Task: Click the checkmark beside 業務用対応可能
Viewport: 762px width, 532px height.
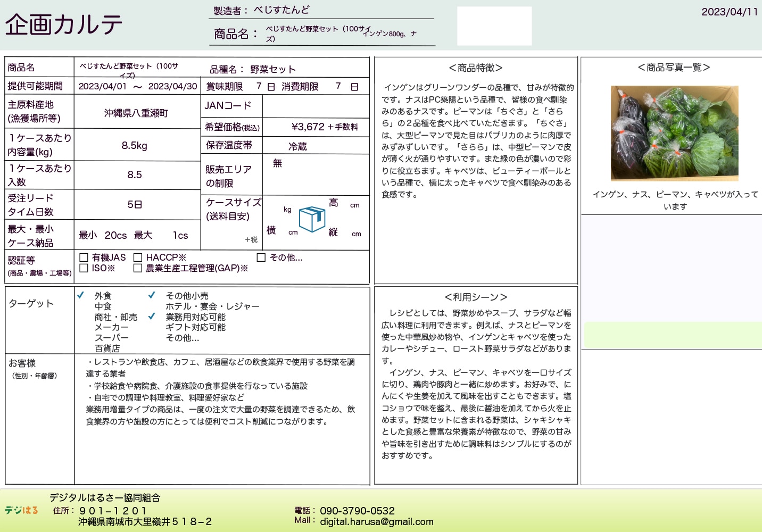Action: pyautogui.click(x=152, y=317)
